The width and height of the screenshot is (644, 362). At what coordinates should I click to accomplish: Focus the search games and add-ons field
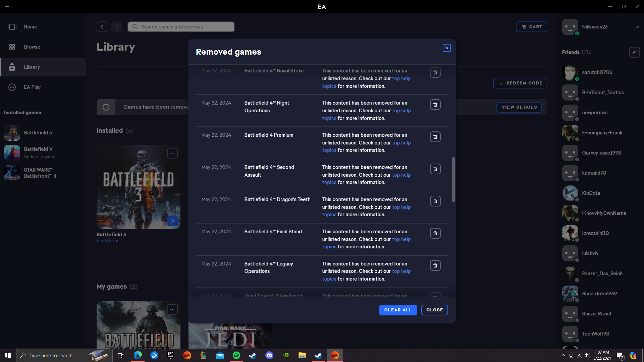[x=181, y=27]
